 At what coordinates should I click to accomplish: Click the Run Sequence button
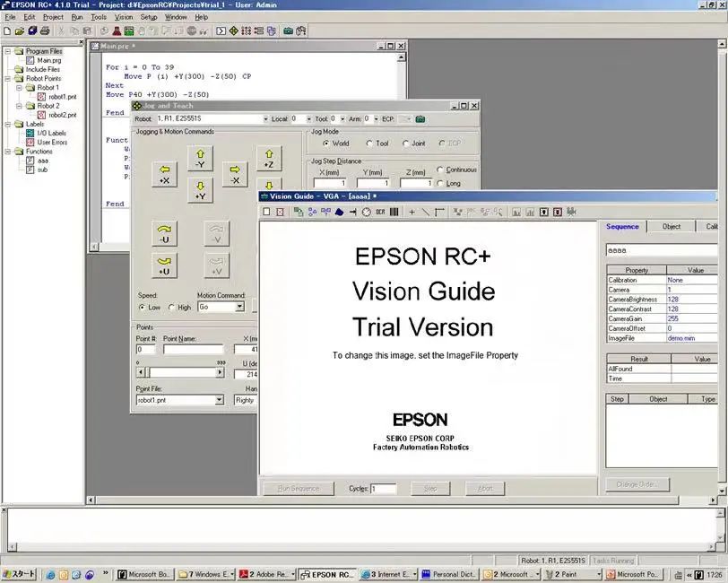pos(299,488)
